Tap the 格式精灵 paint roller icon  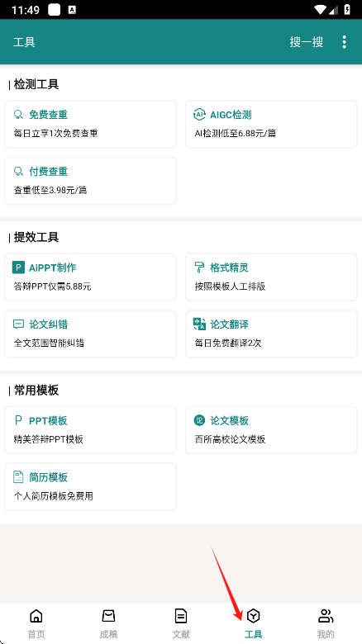pyautogui.click(x=199, y=268)
